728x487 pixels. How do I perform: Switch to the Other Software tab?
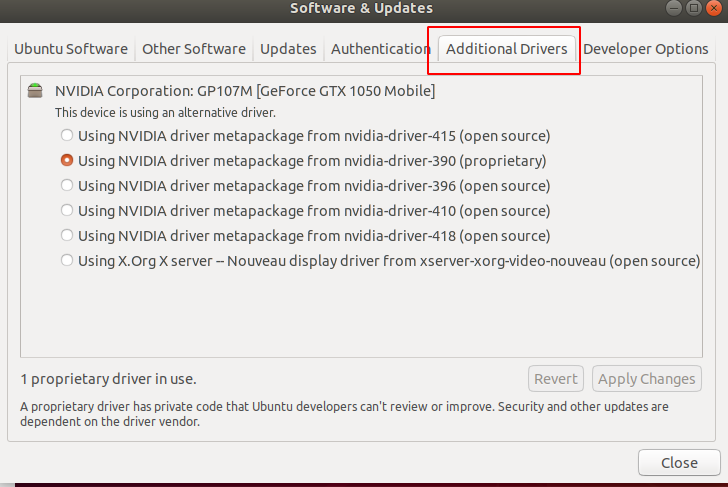pyautogui.click(x=194, y=48)
